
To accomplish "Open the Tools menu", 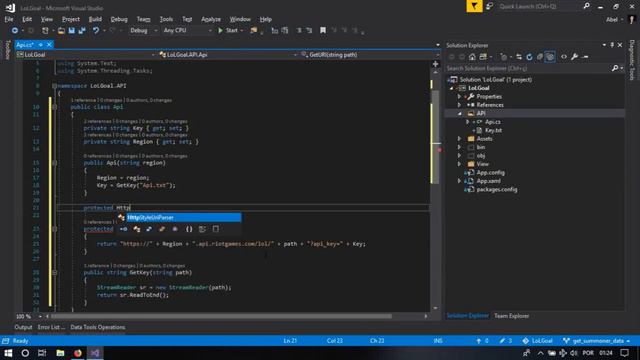I will 166,19.
